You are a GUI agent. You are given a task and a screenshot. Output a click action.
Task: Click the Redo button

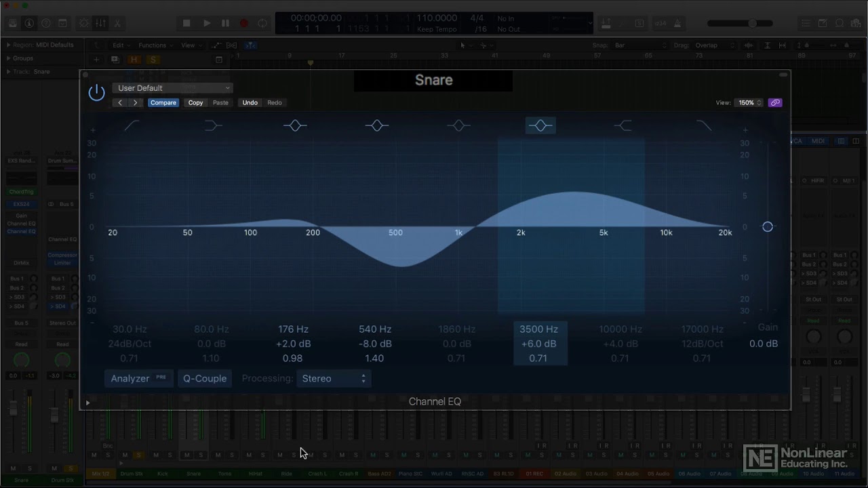coord(275,102)
